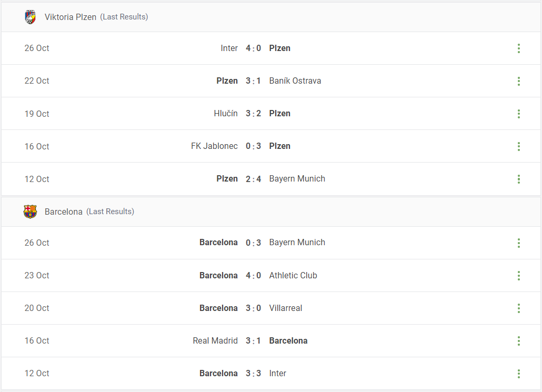Open three-dot menu for FK Jablonec match
Screen dimensions: 542x392
518,146
